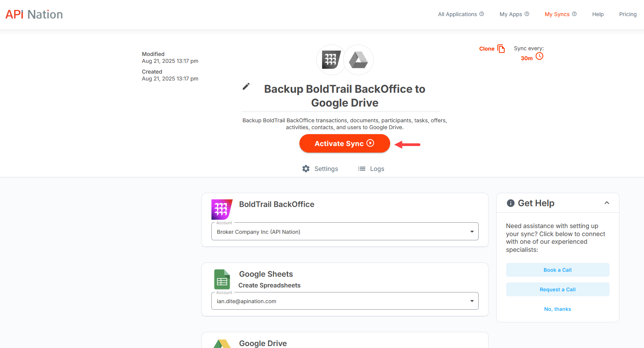Click help icon beside My Syncs
Image resolution: width=644 pixels, height=348 pixels.
[574, 14]
